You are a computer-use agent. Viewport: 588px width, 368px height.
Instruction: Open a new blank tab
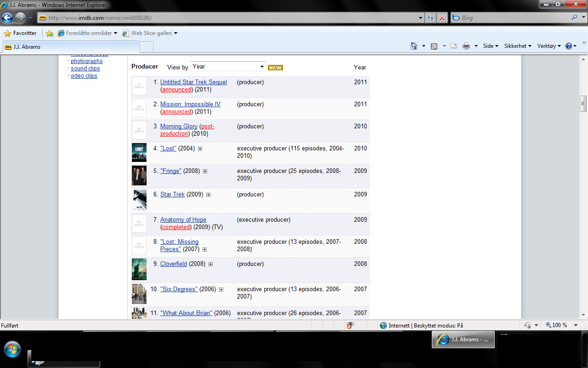click(147, 47)
